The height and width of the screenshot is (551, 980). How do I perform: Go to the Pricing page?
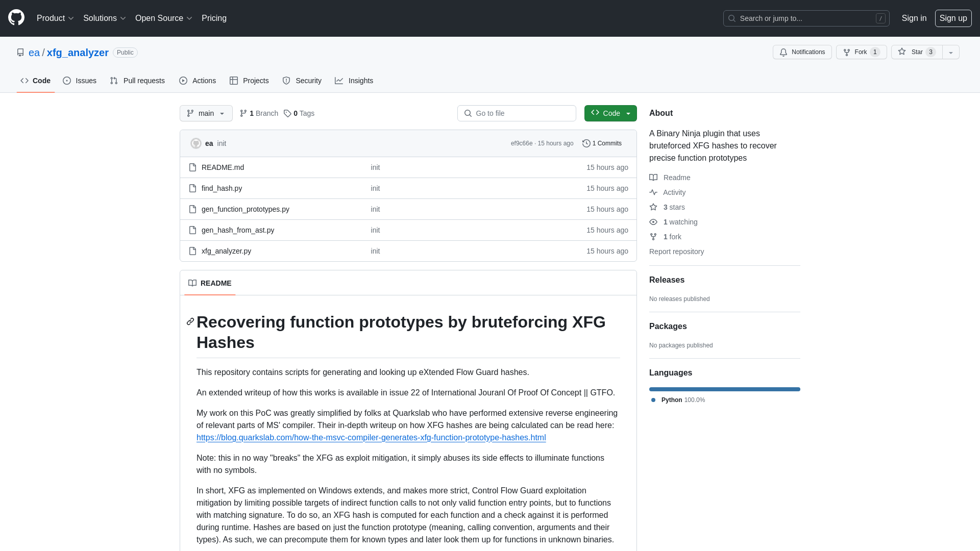click(x=214, y=18)
